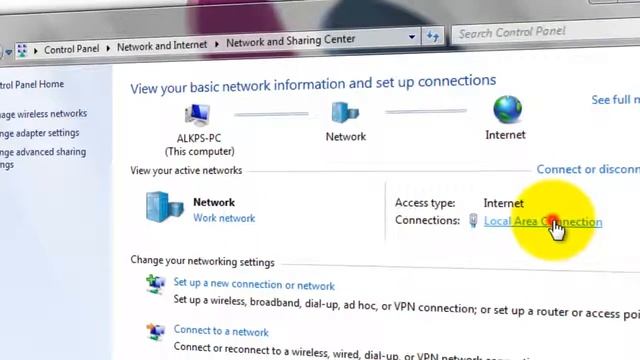Open the Work network link

point(224,218)
